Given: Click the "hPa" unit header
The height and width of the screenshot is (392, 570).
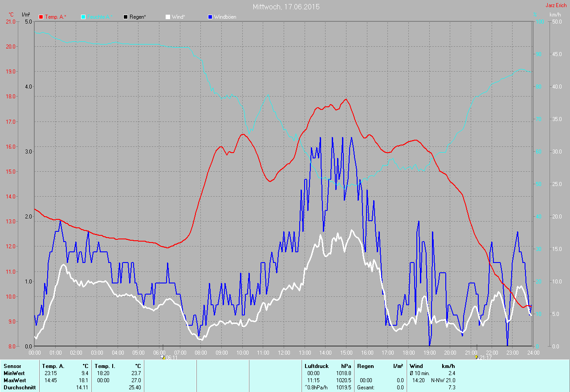Looking at the screenshot, I should pos(346,366).
